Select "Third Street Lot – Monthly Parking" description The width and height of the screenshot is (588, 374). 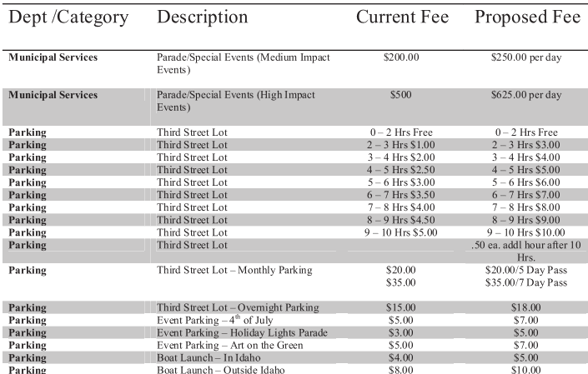234,271
